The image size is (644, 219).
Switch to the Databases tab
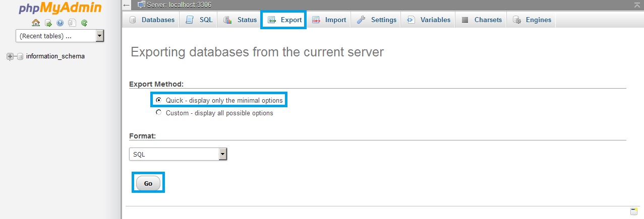pos(151,20)
